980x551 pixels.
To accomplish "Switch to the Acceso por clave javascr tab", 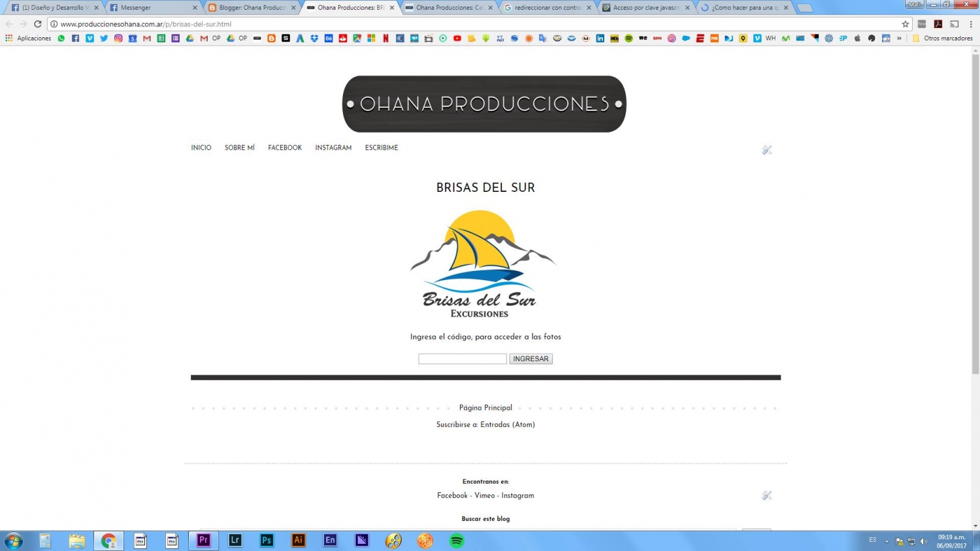I will pyautogui.click(x=645, y=8).
